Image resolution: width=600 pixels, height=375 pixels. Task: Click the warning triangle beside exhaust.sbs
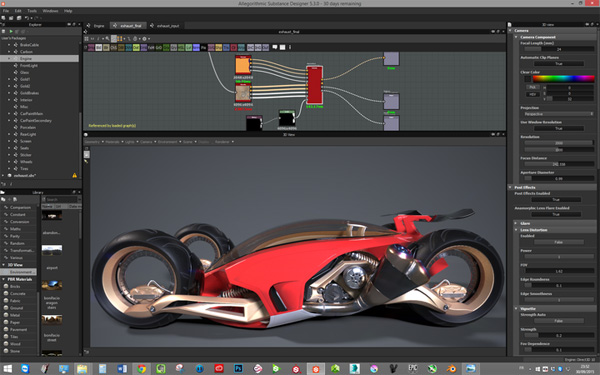pos(75,175)
